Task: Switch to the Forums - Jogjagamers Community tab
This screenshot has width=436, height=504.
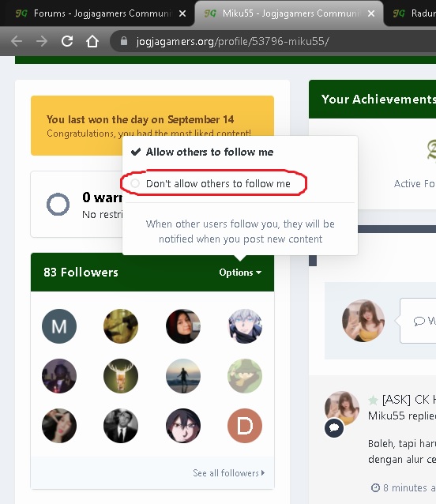Action: [x=96, y=13]
